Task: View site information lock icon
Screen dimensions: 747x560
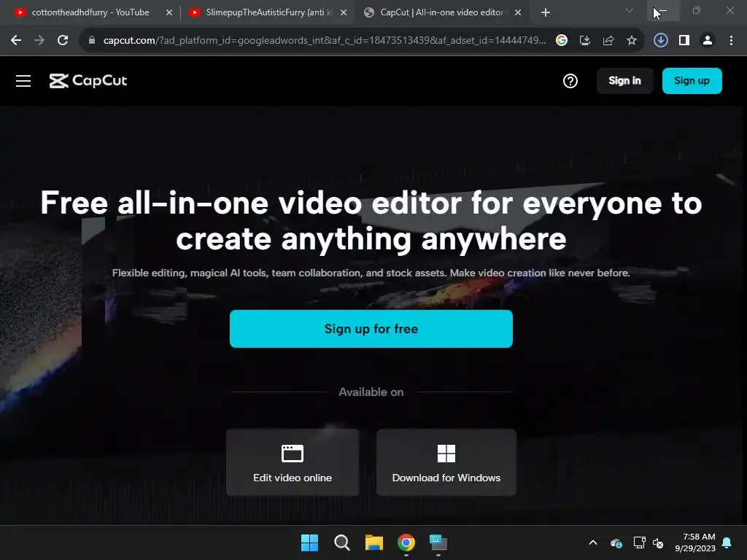Action: (x=92, y=41)
